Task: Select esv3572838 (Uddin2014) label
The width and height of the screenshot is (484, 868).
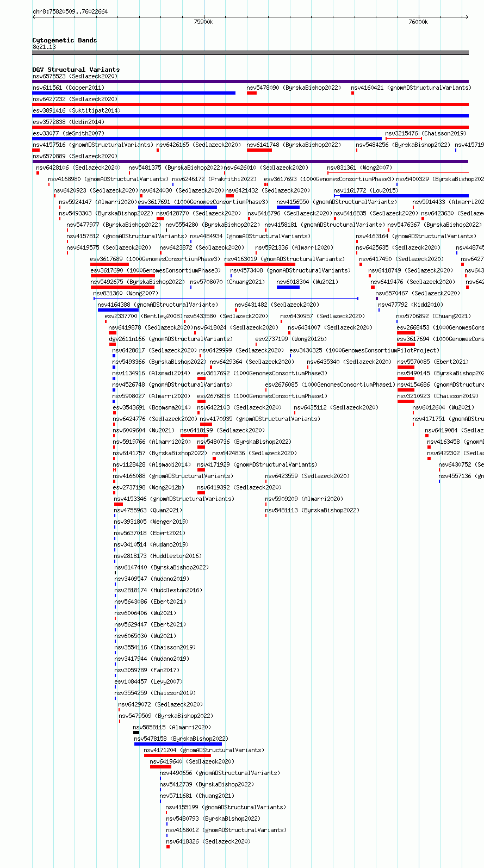Action: point(69,122)
